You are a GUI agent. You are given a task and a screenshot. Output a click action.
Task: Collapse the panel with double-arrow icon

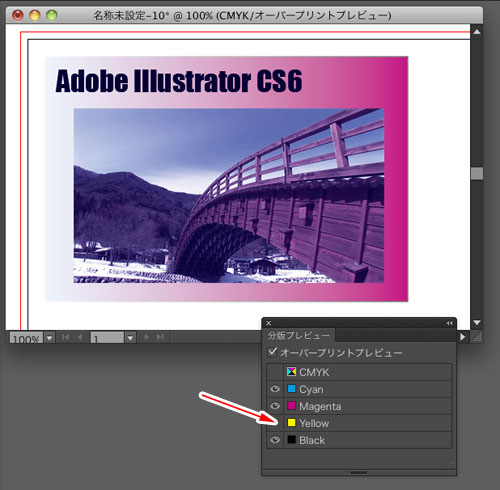click(449, 323)
